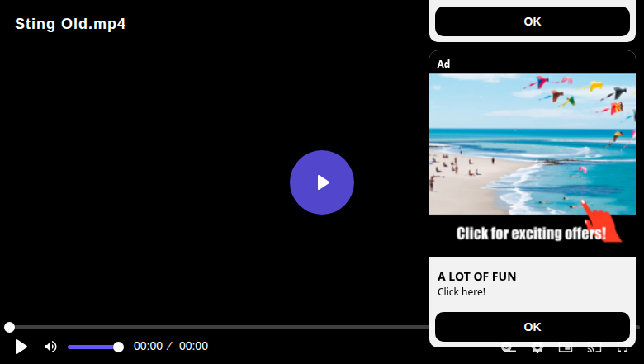Viewport: 644px width, 364px height.
Task: Click the beach kites ad image
Action: click(x=533, y=144)
